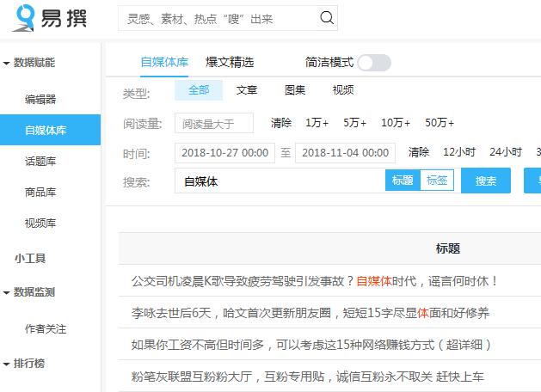This screenshot has width=541, height=392.
Task: Open 话题库 in the sidebar
Action: pos(40,161)
